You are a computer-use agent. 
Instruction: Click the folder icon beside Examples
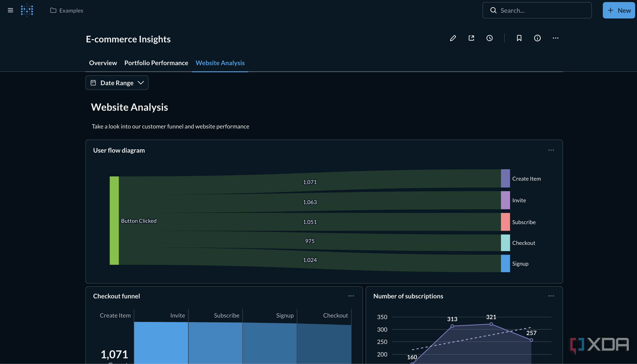53,10
